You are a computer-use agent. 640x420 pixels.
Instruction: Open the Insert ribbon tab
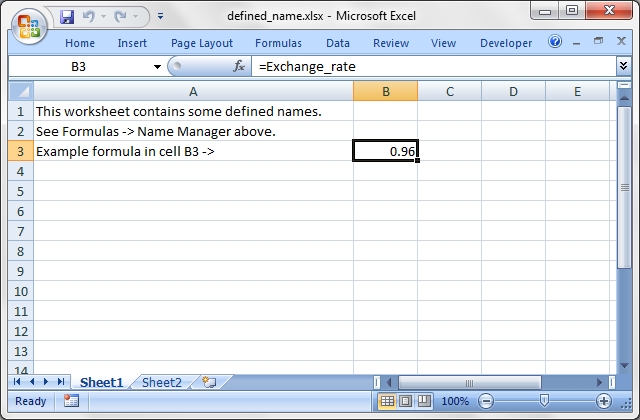132,43
